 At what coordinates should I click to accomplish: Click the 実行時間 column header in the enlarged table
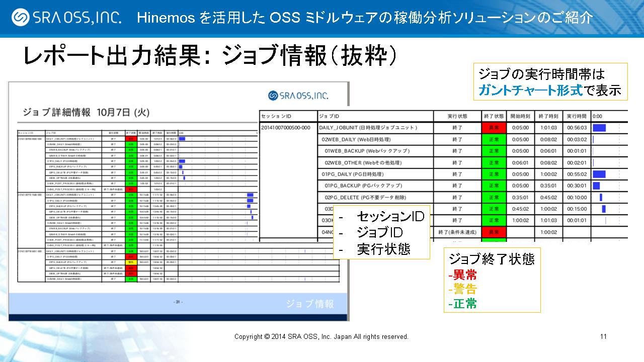(577, 116)
